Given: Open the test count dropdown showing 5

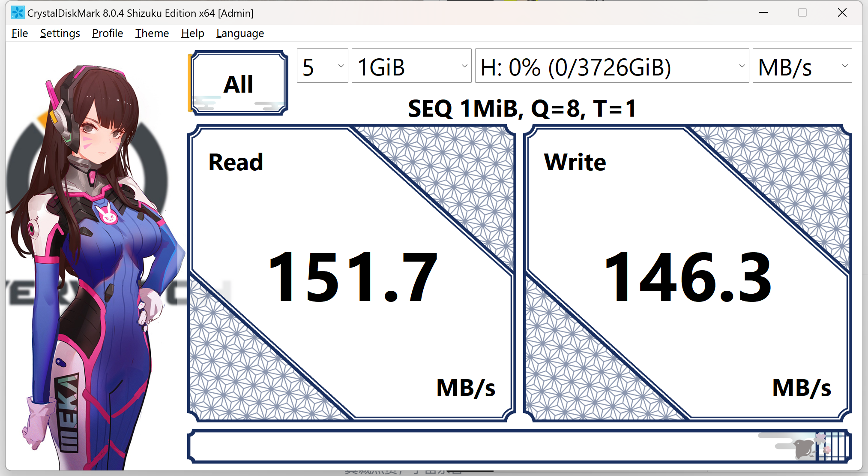Looking at the screenshot, I should [322, 66].
